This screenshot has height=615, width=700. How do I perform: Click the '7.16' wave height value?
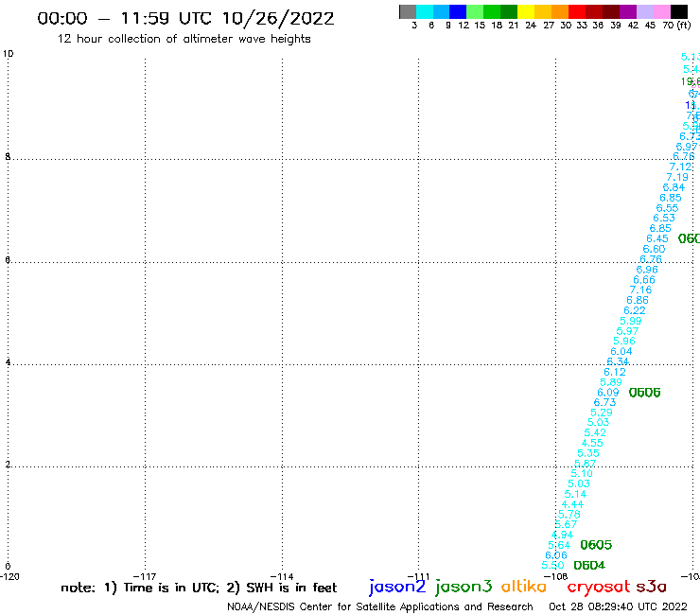click(x=640, y=290)
